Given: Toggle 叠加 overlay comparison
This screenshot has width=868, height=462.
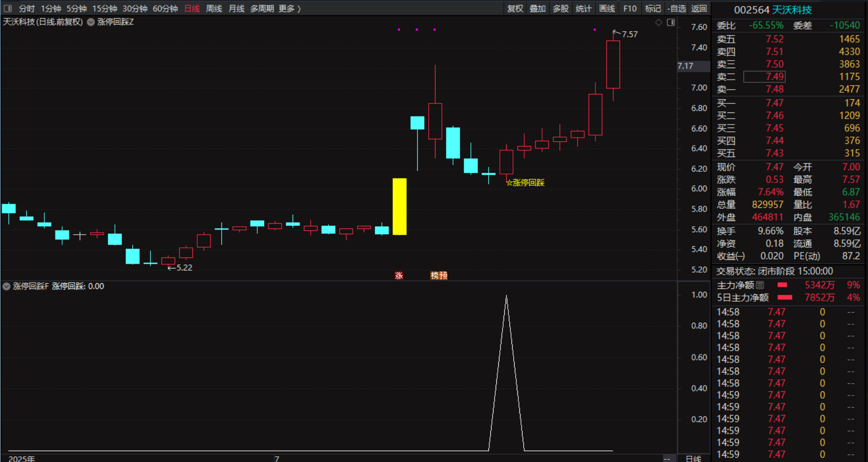Looking at the screenshot, I should pos(537,8).
